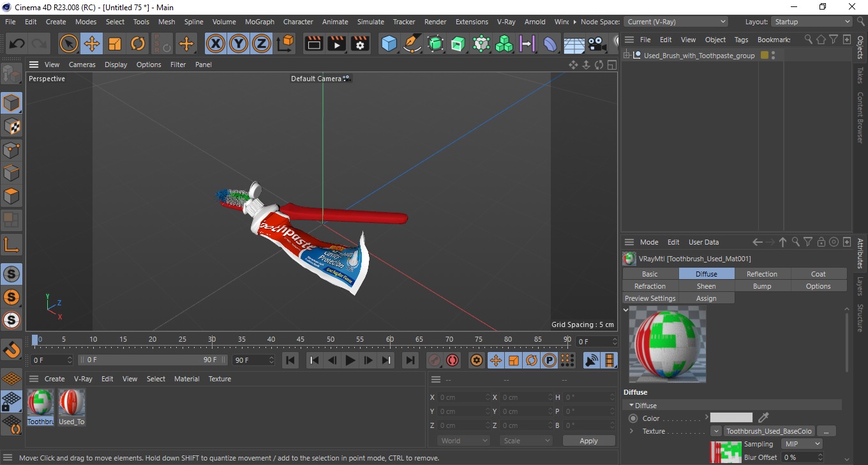The image size is (868, 465).
Task: Switch to Points mode
Action: coord(11,150)
